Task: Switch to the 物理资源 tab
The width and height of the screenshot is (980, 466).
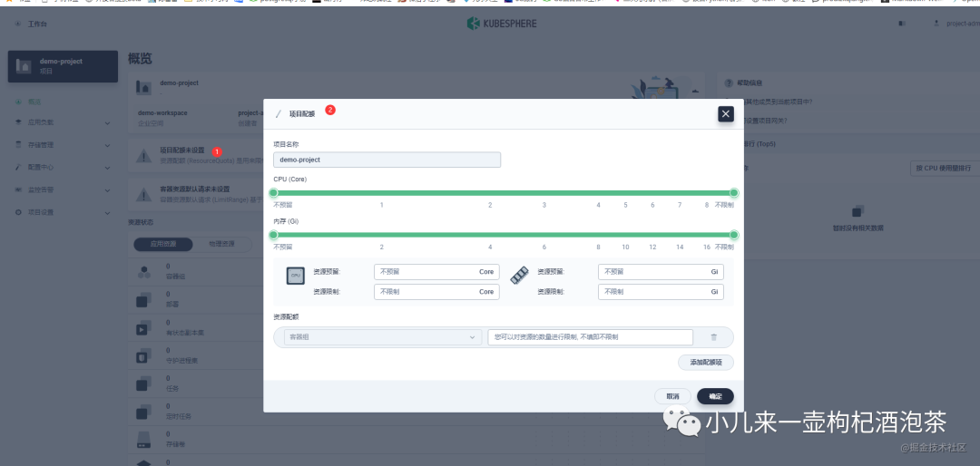Action: point(222,244)
